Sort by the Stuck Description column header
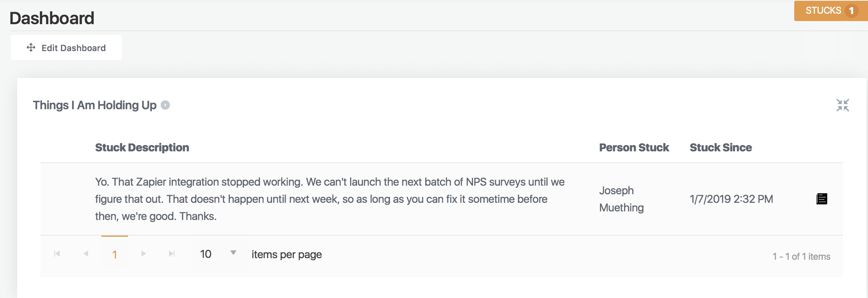Viewport: 868px width, 298px height. 142,147
